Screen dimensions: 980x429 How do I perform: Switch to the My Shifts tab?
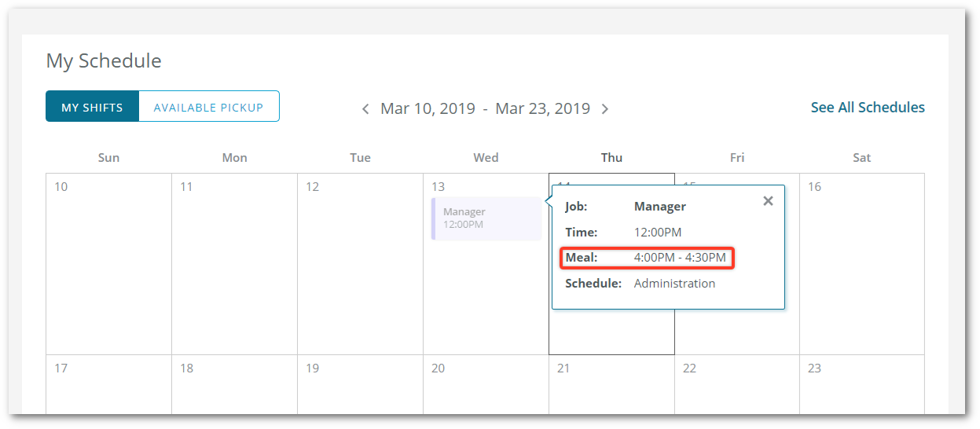92,107
